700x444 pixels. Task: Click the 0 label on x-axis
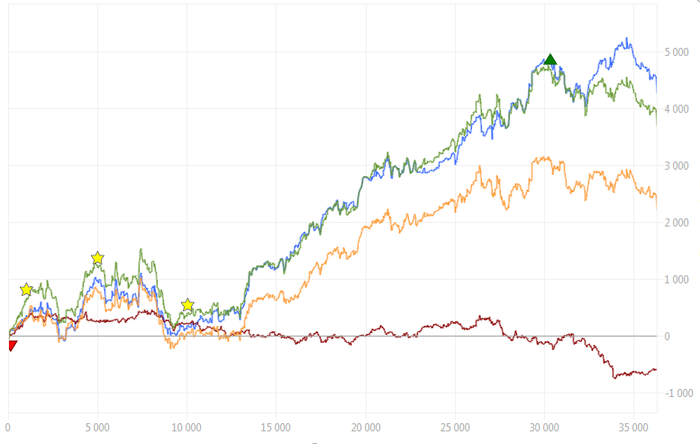coord(8,424)
